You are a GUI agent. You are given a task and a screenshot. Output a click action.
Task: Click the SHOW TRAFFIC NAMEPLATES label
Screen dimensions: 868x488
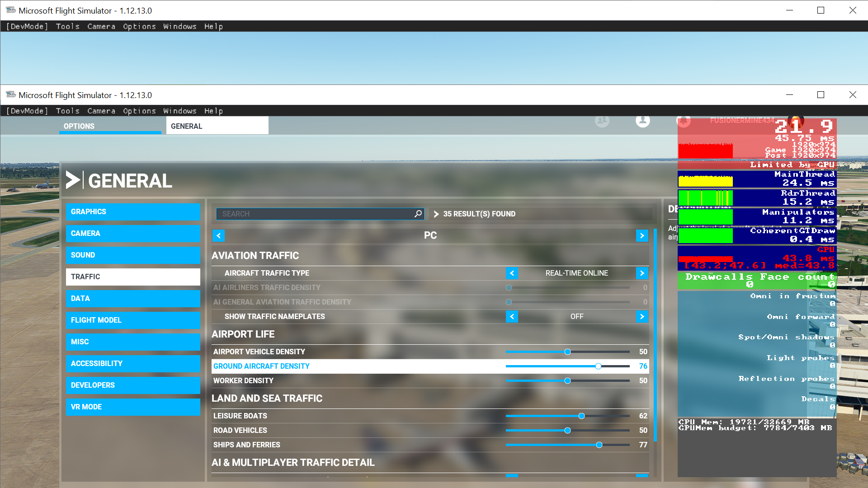click(x=275, y=317)
